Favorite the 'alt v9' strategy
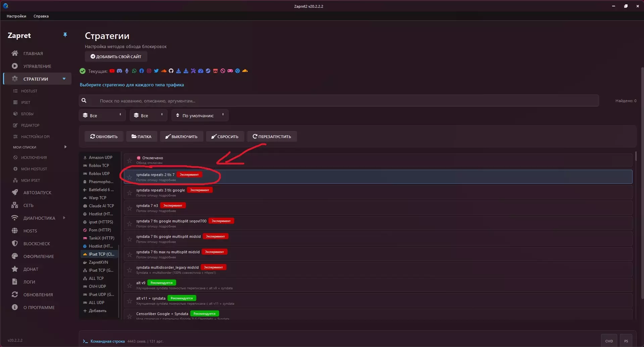Viewport: 644px width, 347px height. coord(130,285)
